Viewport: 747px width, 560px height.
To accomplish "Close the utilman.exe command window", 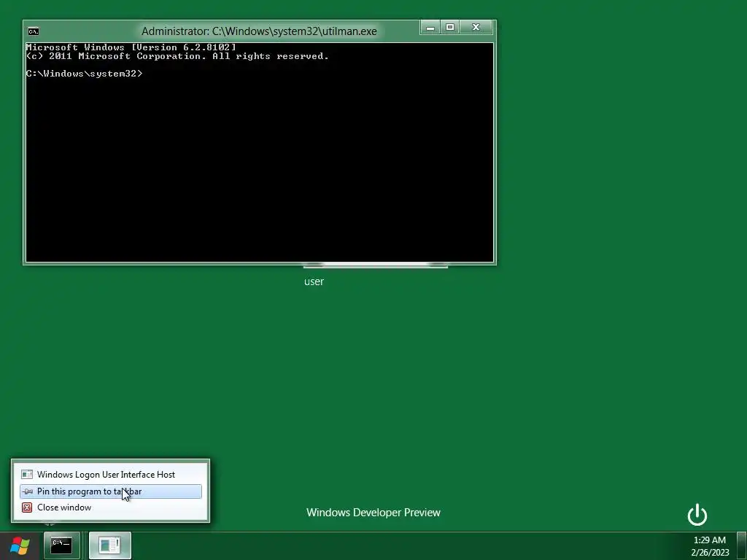I will pyautogui.click(x=476, y=27).
